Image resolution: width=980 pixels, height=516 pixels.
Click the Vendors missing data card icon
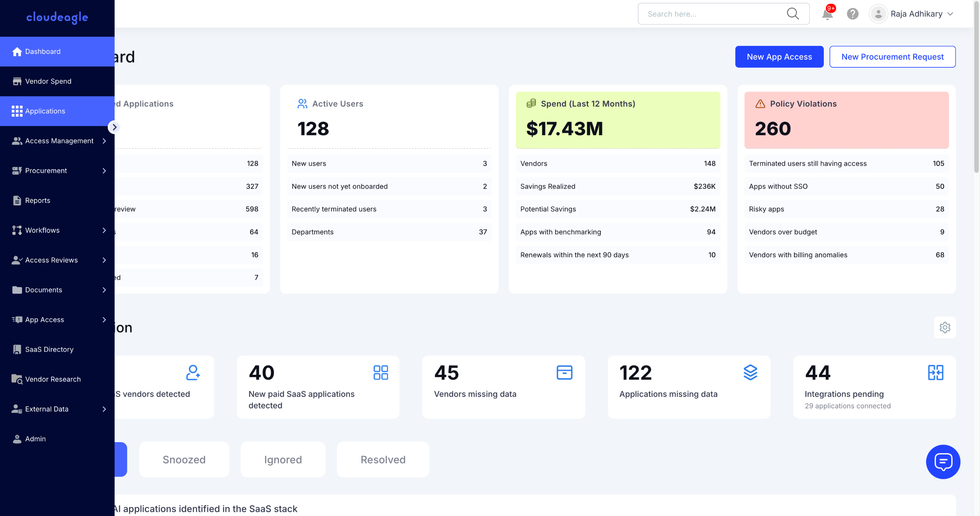(564, 372)
